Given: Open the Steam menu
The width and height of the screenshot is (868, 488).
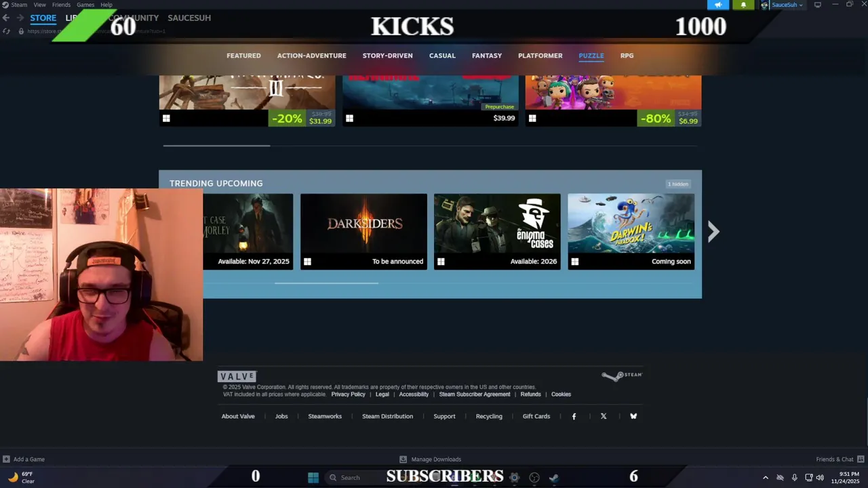Looking at the screenshot, I should pyautogui.click(x=19, y=5).
